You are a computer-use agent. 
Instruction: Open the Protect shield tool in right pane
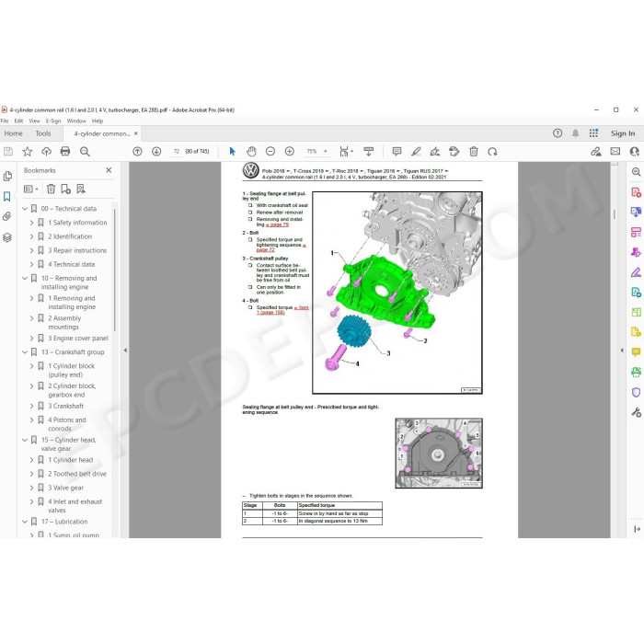coord(636,392)
